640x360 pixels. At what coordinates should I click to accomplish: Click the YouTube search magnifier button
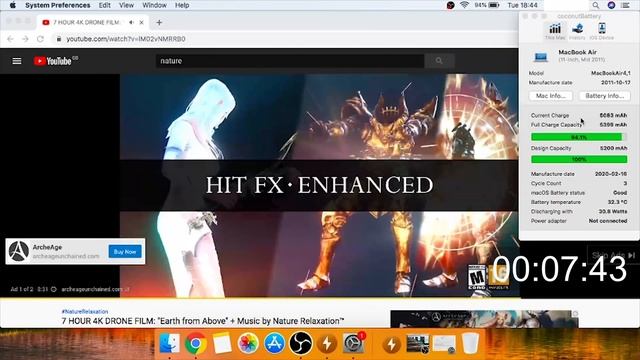click(439, 61)
